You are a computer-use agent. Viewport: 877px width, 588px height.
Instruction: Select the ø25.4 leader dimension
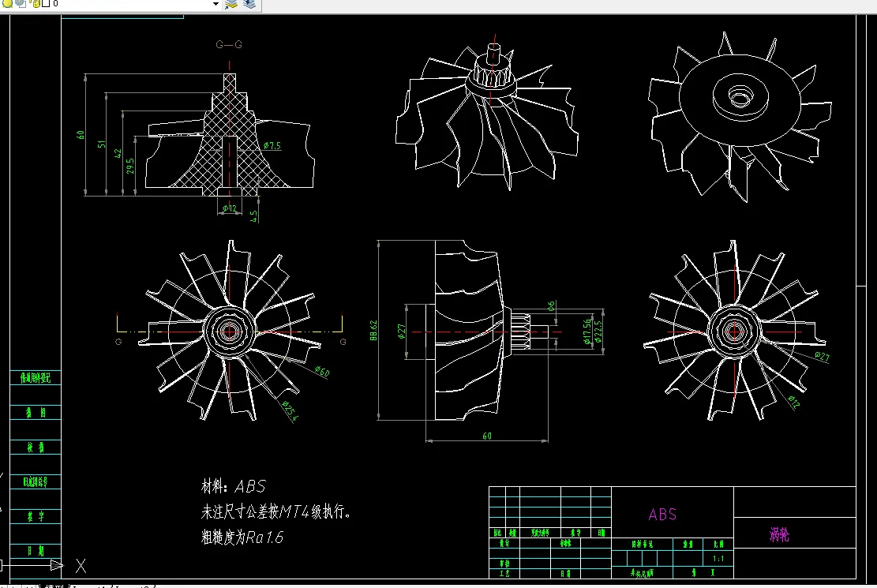[x=290, y=410]
